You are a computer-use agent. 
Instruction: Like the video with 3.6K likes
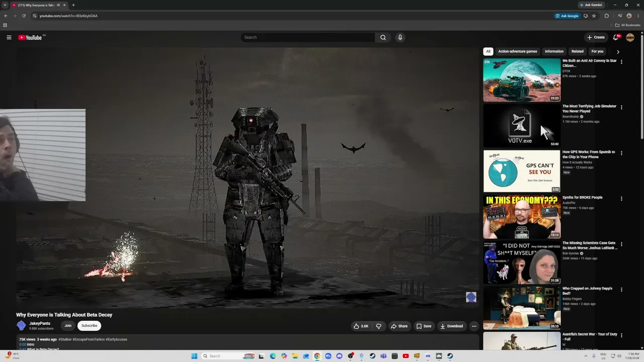(361, 326)
